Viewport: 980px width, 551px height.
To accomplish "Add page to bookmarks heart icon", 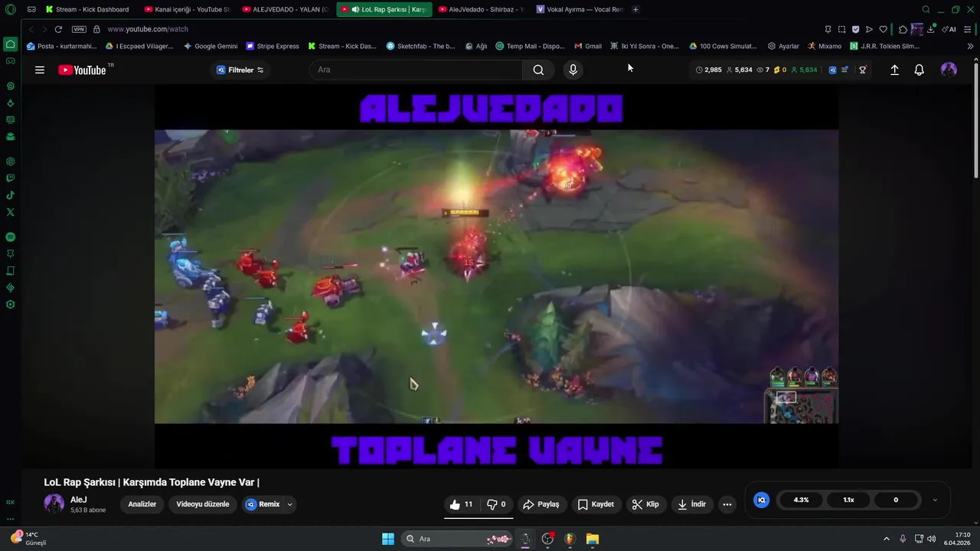I will pos(883,29).
